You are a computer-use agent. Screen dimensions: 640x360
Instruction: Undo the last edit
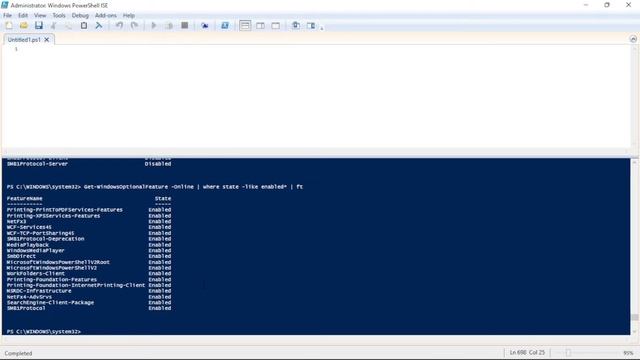tap(119, 25)
